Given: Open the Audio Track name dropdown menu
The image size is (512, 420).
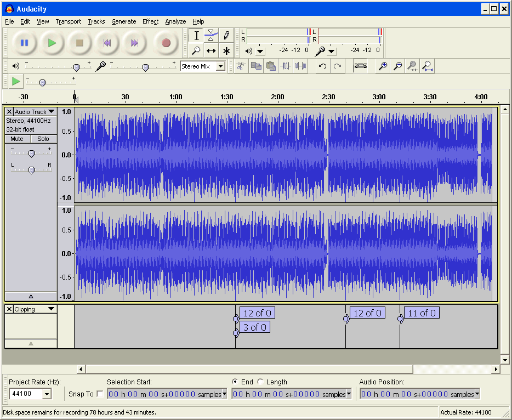Looking at the screenshot, I should (35, 112).
